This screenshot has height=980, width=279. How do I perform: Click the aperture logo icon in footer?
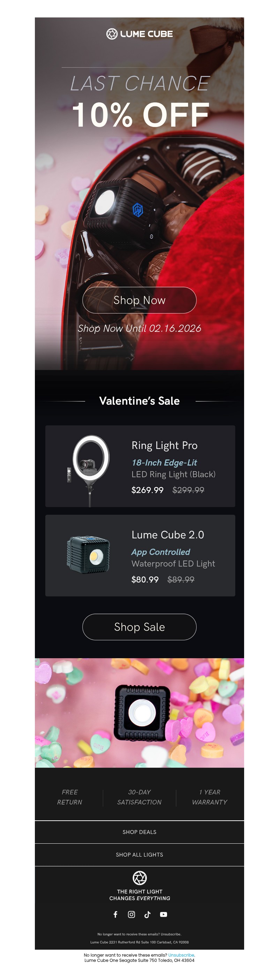pos(139,878)
